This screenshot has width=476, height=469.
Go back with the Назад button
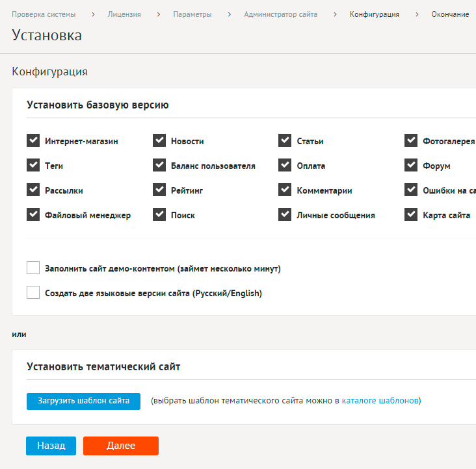pos(51,446)
